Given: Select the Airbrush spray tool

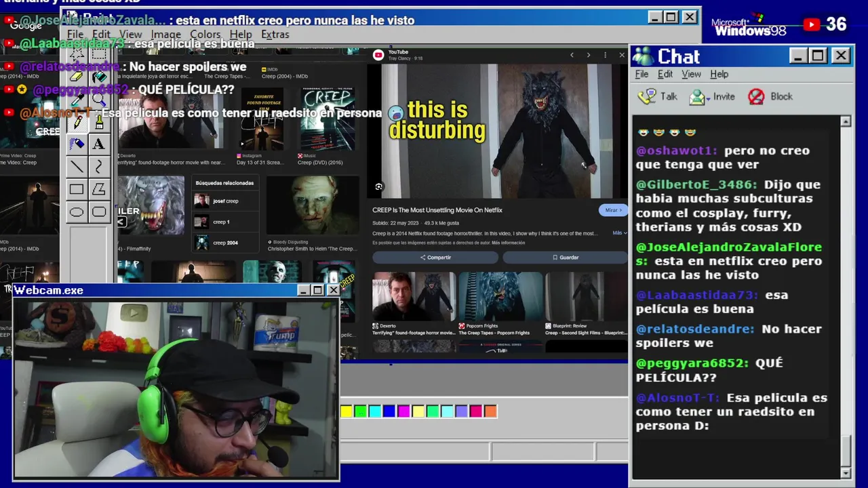Looking at the screenshot, I should pos(77,144).
